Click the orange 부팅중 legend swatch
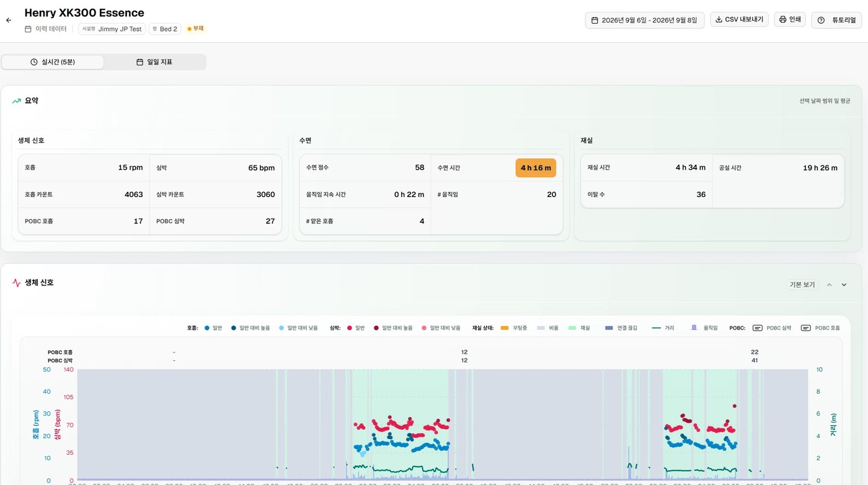Viewport: 868px width, 485px height. [504, 328]
